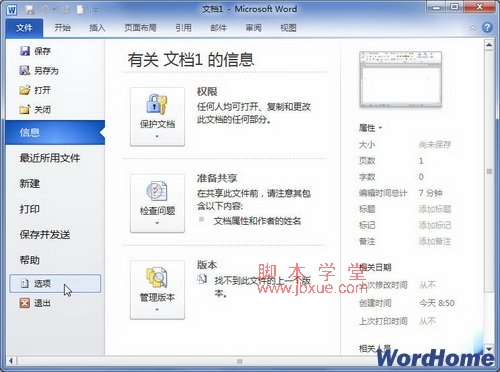Viewport: 500px width, 372px height.
Task: Choose Save As (另存为) in the sidebar
Action: pyautogui.click(x=39, y=71)
